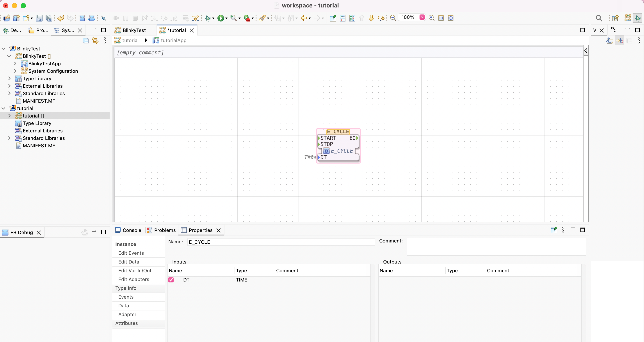Click the new 4diac project icon

7,18
